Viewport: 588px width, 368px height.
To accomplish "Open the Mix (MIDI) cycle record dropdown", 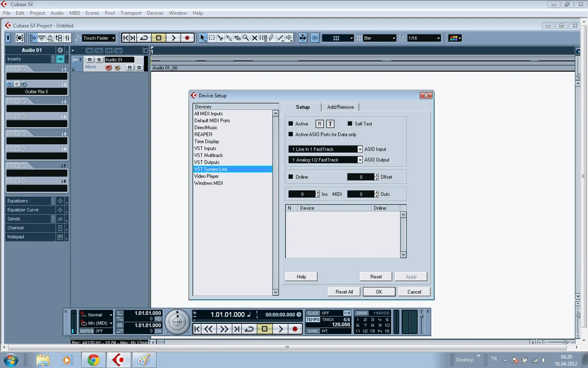I will pyautogui.click(x=97, y=323).
